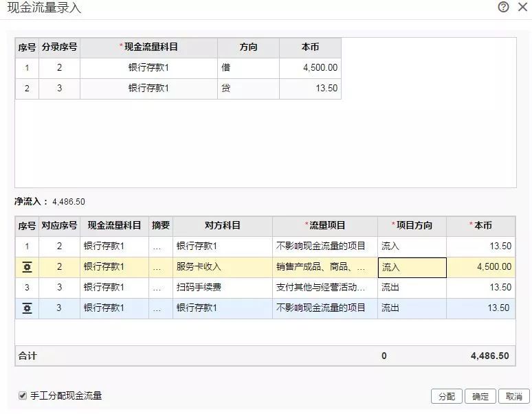
Task: Select the upper table 贷 row
Action: pos(177,89)
